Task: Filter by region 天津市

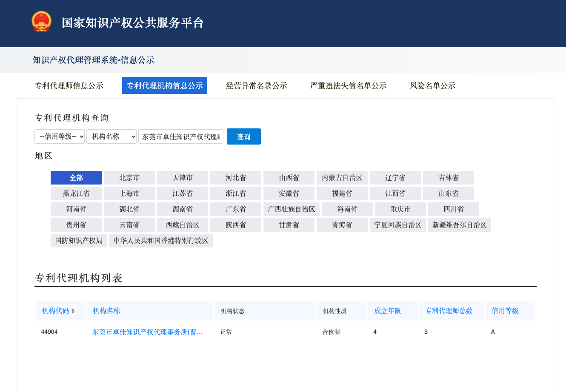Action: 183,178
